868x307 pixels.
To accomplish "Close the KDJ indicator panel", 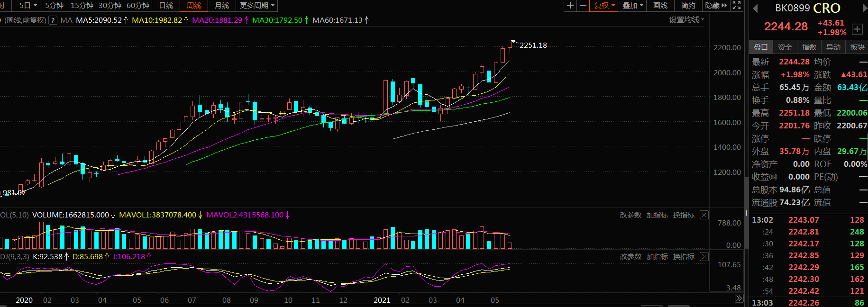I will [704, 257].
